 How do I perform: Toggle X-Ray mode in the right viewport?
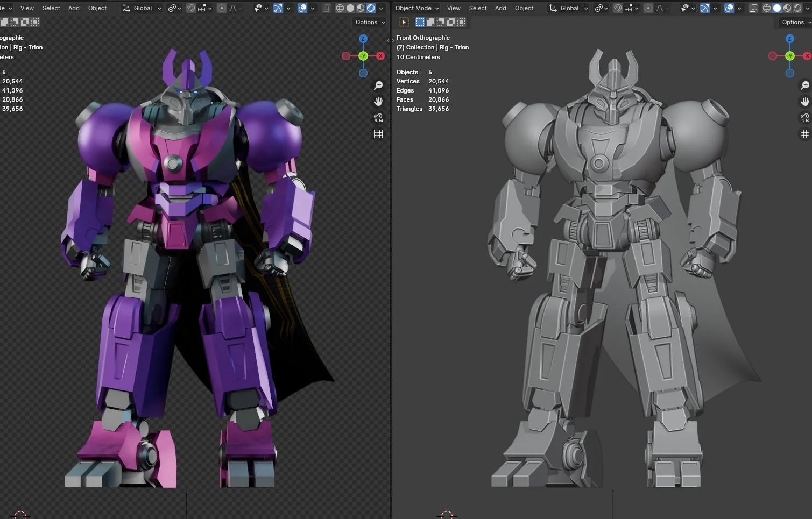coord(754,8)
